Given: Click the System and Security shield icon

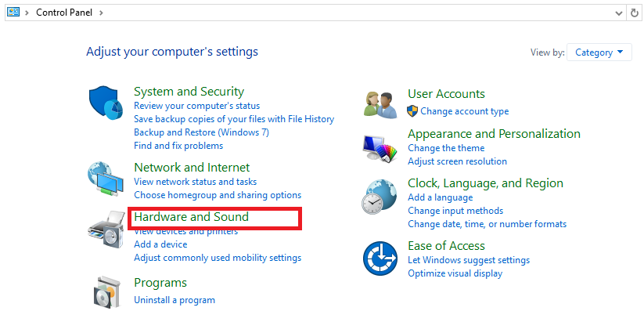Looking at the screenshot, I should pos(106,103).
